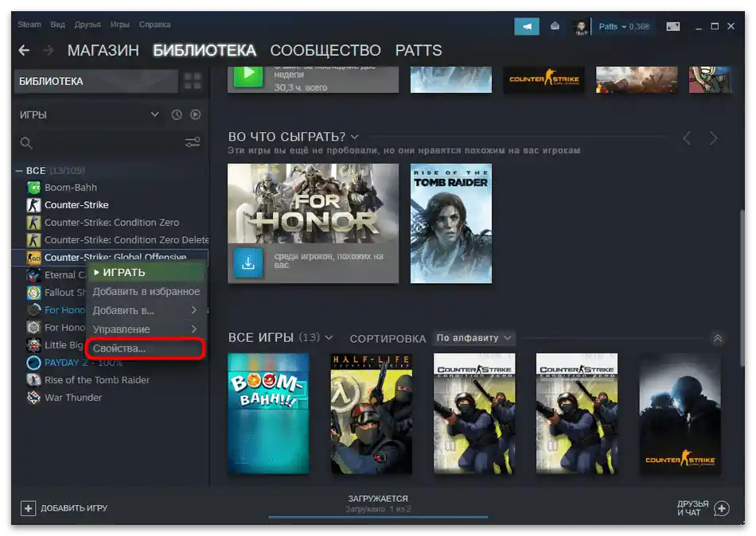Click the forward navigation arrow
Screen dimensions: 756x536
[x=49, y=50]
